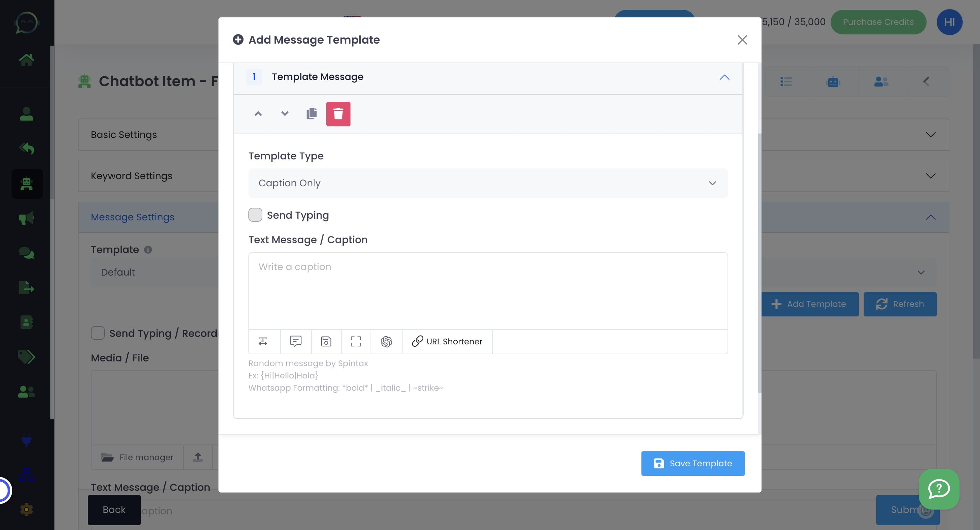Open the URL Shortener tool
Viewport: 980px width, 530px height.
pos(447,342)
